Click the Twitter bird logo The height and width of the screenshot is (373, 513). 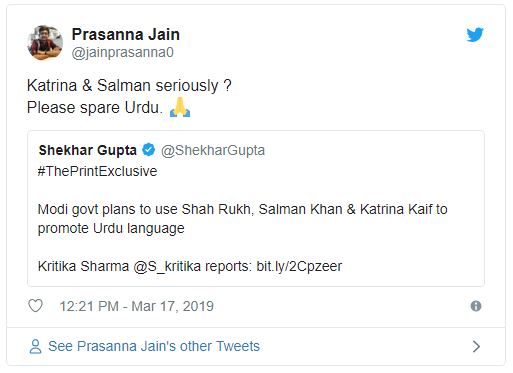pyautogui.click(x=475, y=34)
